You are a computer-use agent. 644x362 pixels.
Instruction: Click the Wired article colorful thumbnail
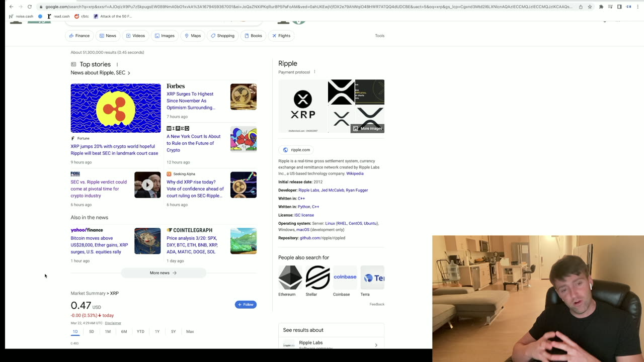coord(244,139)
